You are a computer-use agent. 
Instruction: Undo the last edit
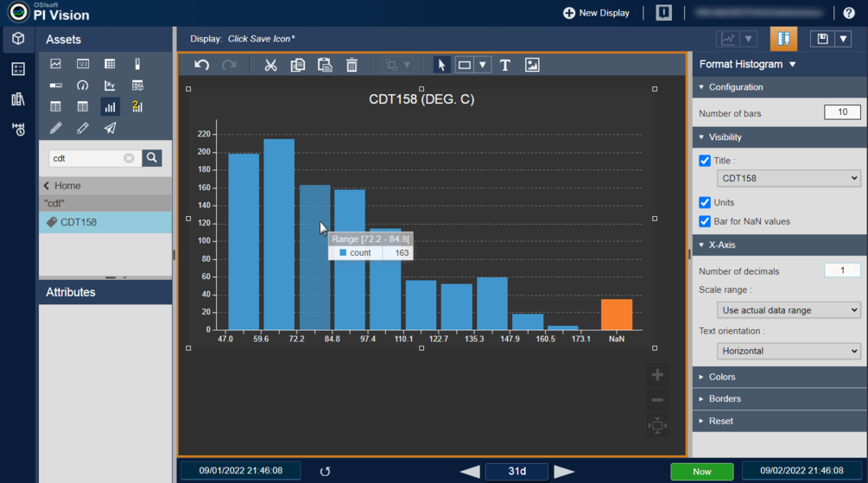(x=202, y=65)
